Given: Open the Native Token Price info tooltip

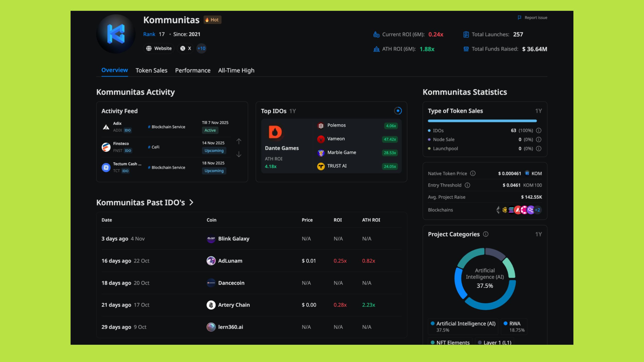Looking at the screenshot, I should click(473, 173).
